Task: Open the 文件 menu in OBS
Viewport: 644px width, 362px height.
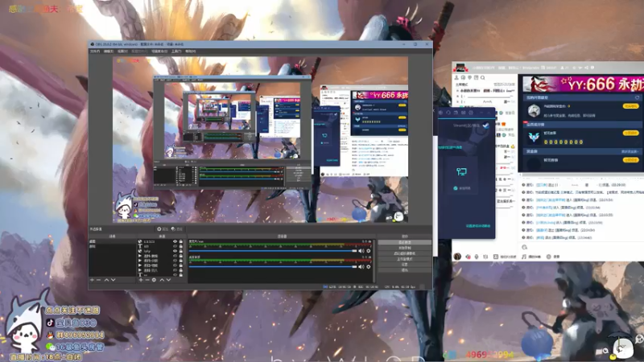Action: (x=95, y=51)
